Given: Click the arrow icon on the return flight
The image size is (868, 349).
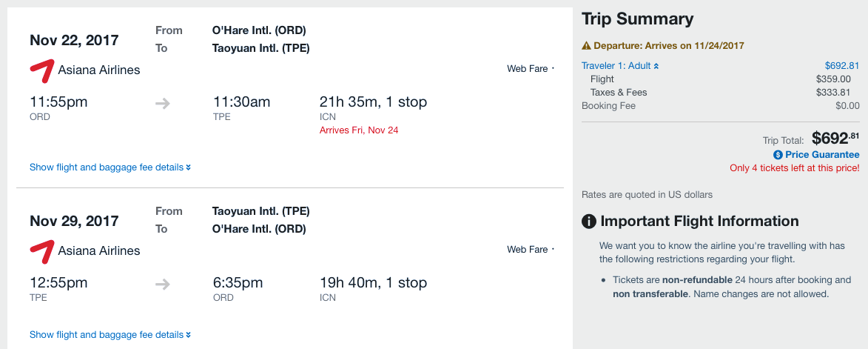Looking at the screenshot, I should [163, 285].
